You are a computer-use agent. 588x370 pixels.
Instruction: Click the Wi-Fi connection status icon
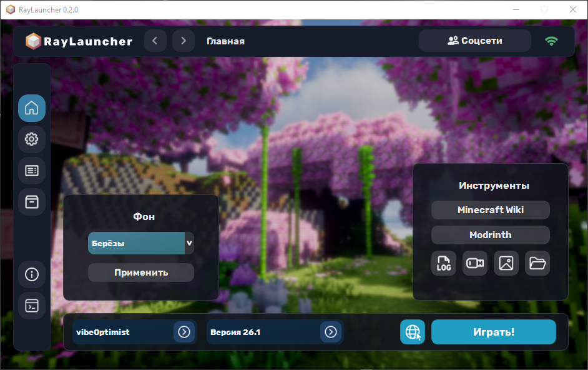[551, 41]
